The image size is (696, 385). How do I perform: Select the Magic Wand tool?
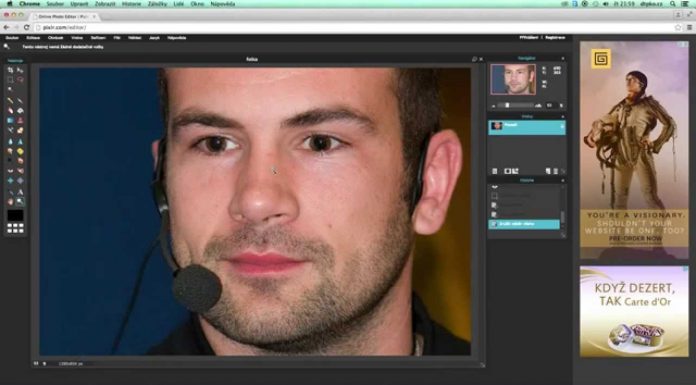coord(10,89)
